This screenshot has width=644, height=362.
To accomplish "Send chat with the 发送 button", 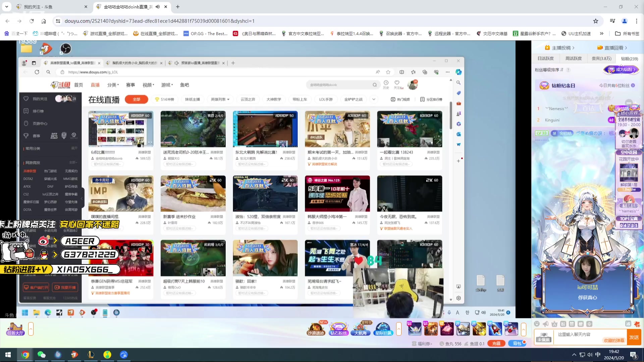I will pyautogui.click(x=634, y=337).
